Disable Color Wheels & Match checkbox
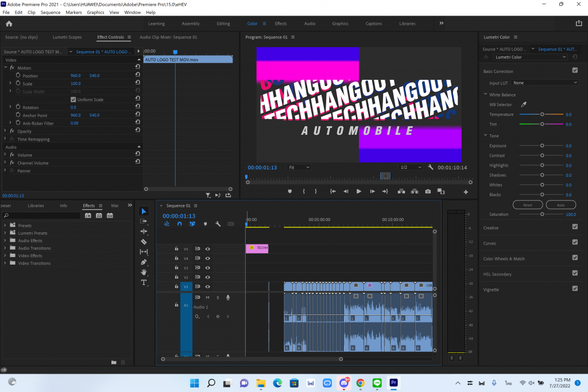Image resolution: width=588 pixels, height=392 pixels. click(575, 258)
